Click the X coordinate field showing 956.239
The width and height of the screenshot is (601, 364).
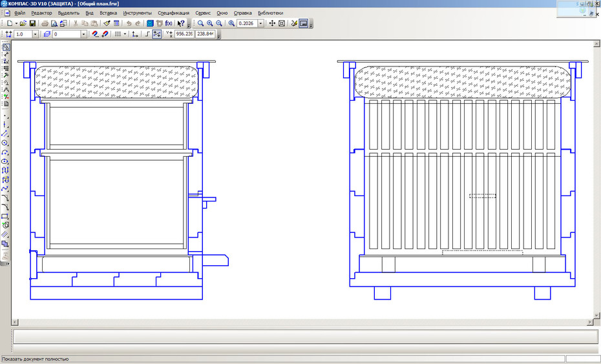click(x=184, y=34)
